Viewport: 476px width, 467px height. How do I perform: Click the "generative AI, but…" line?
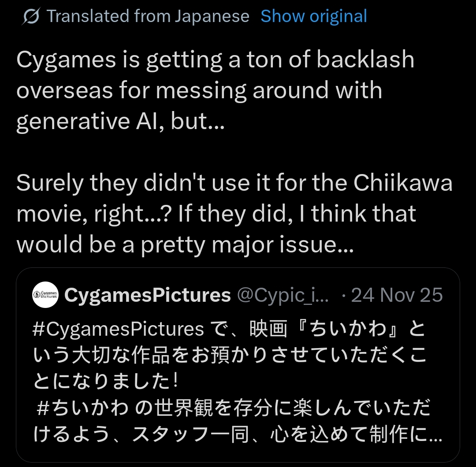(x=120, y=121)
